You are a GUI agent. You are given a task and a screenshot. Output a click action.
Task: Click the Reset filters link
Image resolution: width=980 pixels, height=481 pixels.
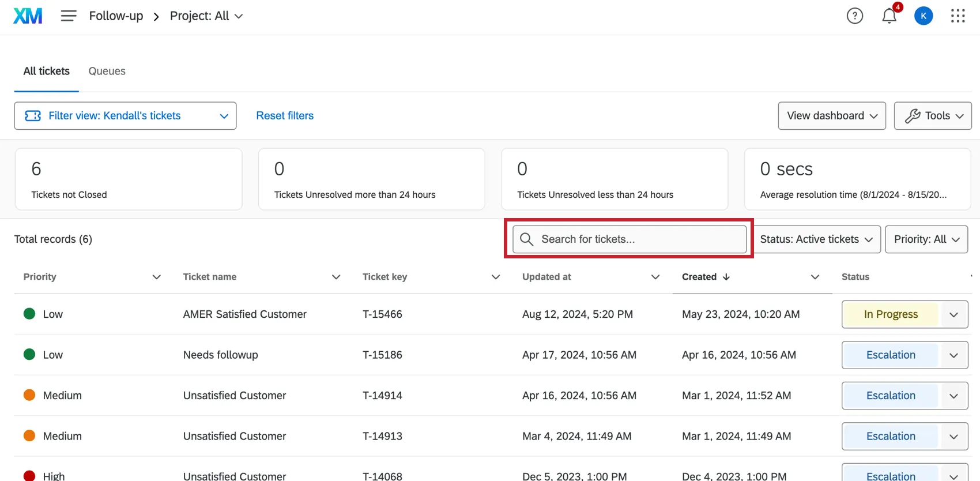[x=285, y=116]
